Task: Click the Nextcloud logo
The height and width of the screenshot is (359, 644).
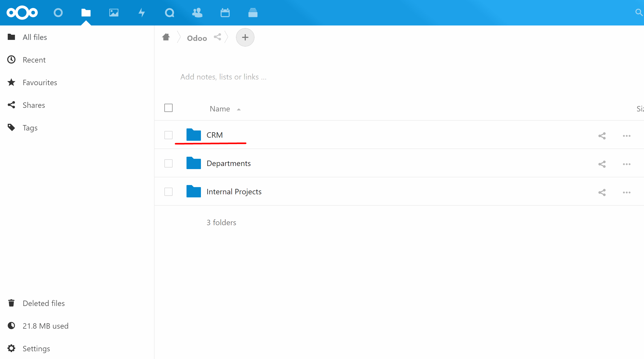Action: click(x=22, y=13)
